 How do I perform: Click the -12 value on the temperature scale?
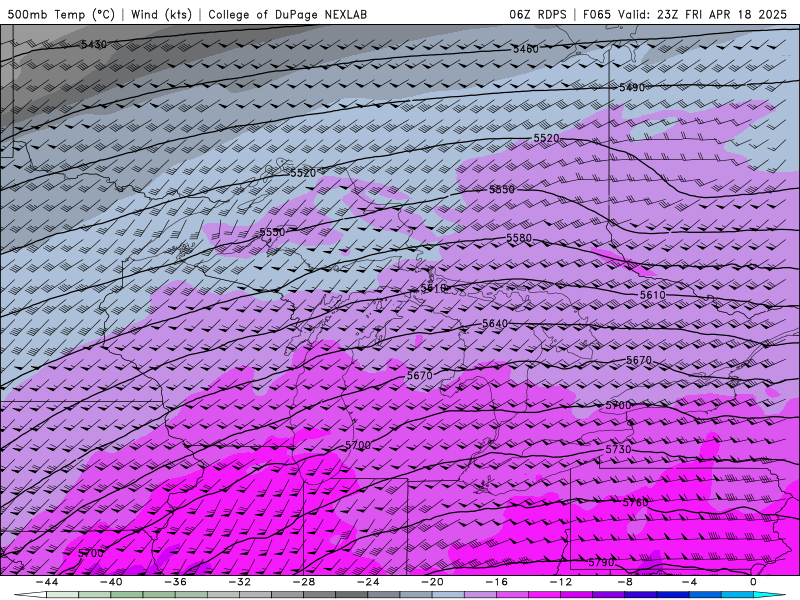[x=561, y=582]
